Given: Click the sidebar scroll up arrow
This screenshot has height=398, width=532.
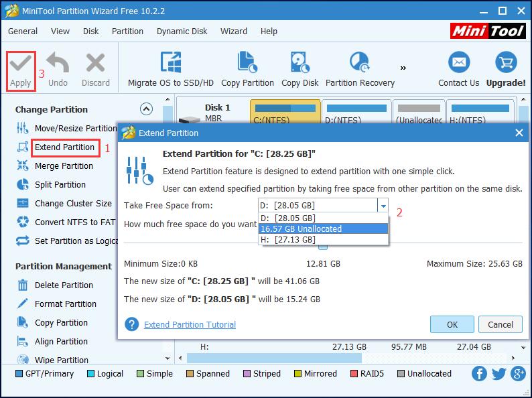Looking at the screenshot, I should (168, 100).
